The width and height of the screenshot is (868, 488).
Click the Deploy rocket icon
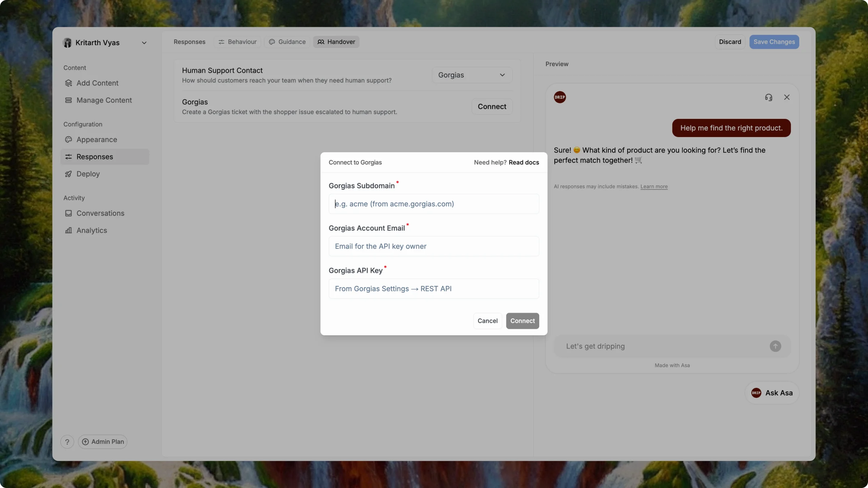coord(68,174)
